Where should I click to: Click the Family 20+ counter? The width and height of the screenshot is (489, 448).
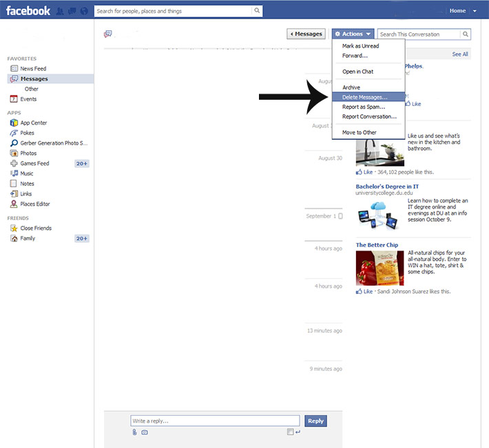(x=82, y=239)
